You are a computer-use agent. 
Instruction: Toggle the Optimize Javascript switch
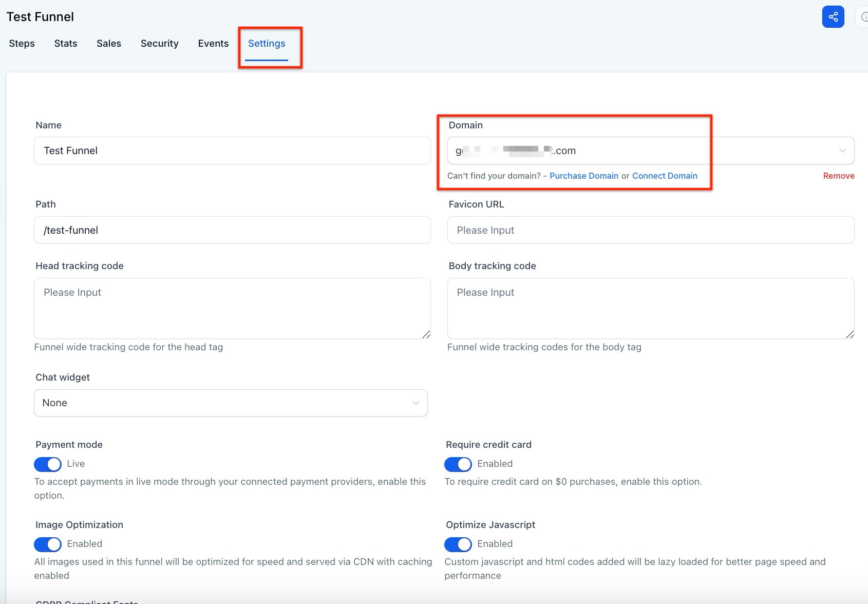(458, 544)
